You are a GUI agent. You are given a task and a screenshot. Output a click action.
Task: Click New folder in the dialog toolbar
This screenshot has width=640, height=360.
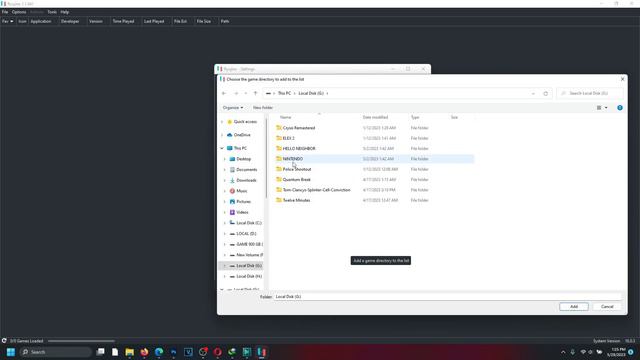263,108
